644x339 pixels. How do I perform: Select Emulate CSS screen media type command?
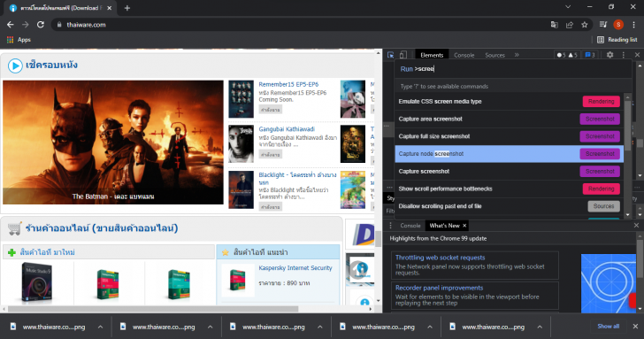(510, 102)
